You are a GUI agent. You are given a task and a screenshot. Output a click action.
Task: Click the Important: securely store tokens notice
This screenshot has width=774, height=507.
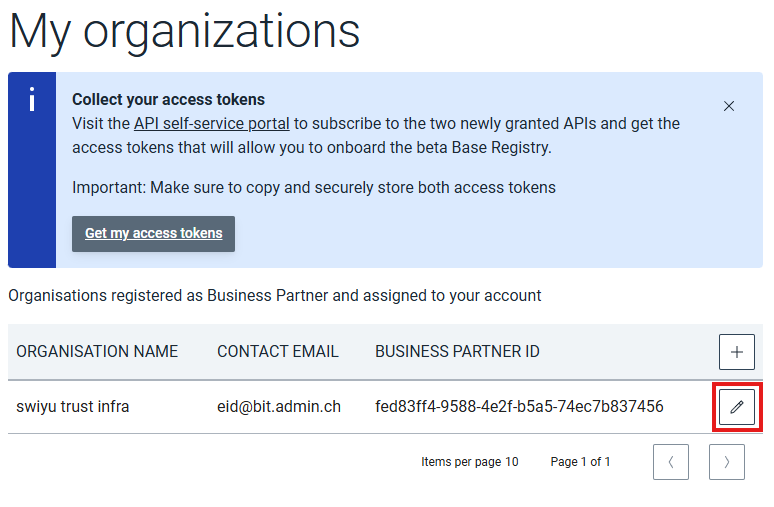click(x=314, y=188)
